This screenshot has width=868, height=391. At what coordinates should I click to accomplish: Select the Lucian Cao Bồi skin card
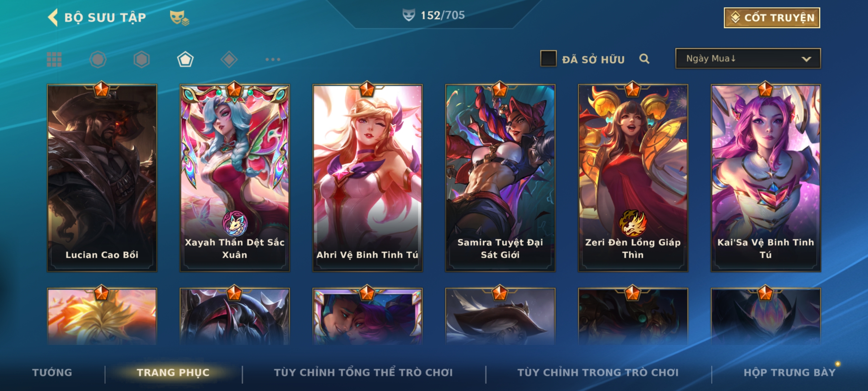click(x=102, y=178)
